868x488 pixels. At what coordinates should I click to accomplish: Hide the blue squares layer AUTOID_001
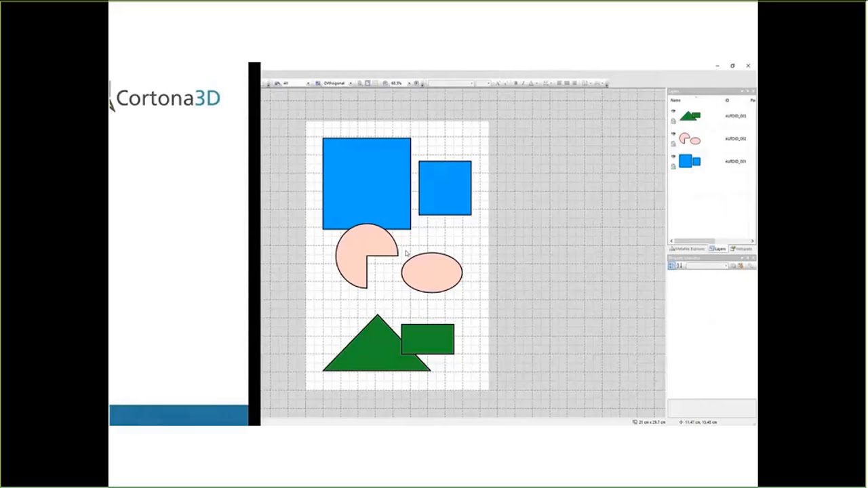(x=673, y=156)
